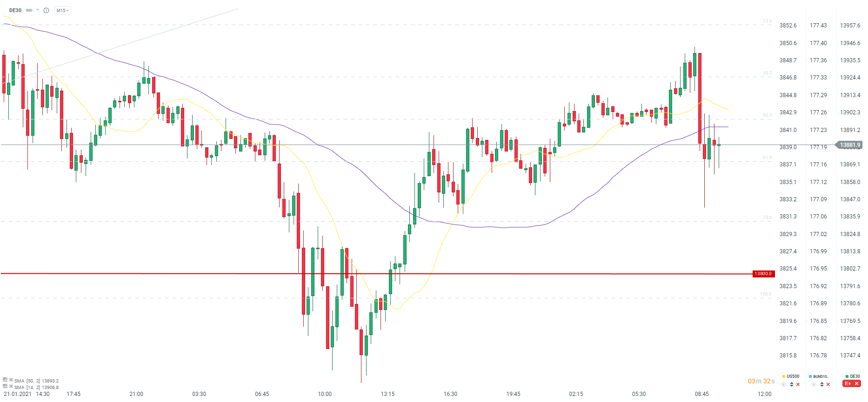
Task: Click the BUND10 blue color swatch
Action: (810, 376)
